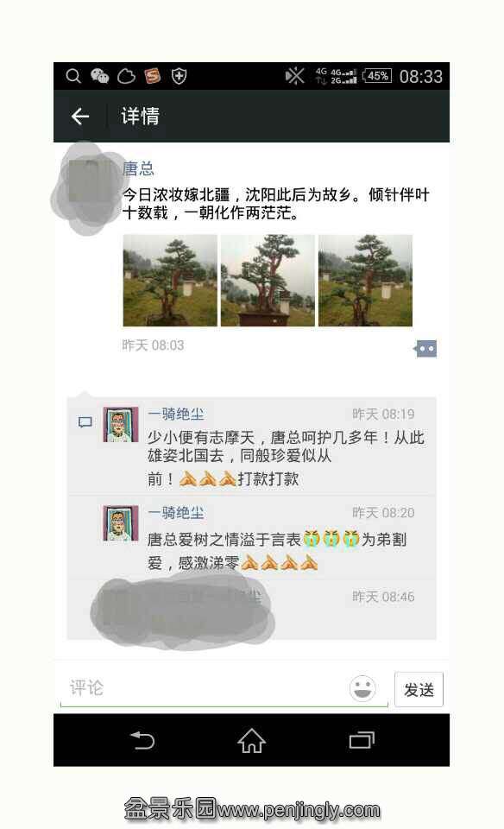Tap the security shield status icon
504x829 pixels.
180,76
